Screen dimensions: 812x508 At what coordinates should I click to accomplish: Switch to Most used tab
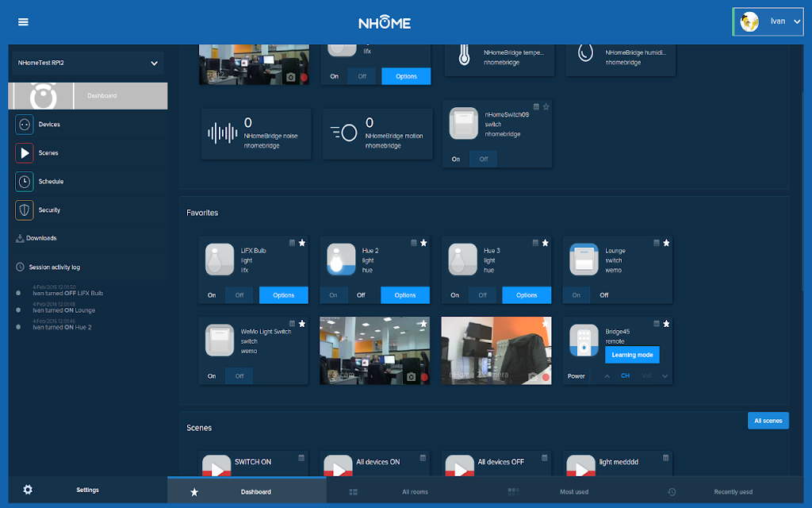[565, 492]
